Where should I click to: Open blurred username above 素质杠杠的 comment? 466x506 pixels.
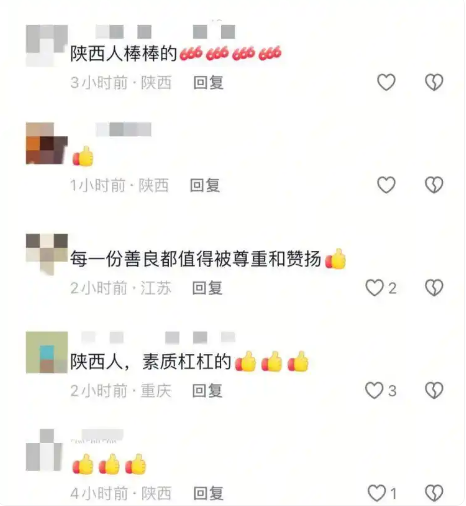[x=158, y=337]
